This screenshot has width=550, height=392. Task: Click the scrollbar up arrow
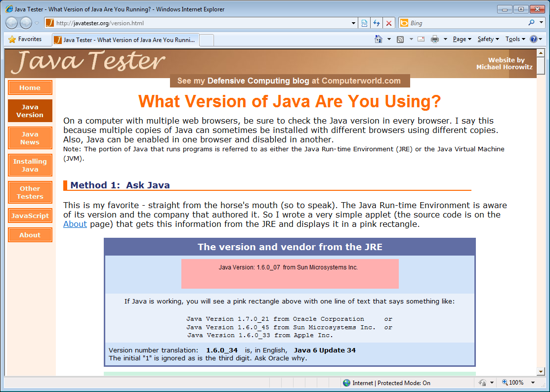[x=541, y=53]
